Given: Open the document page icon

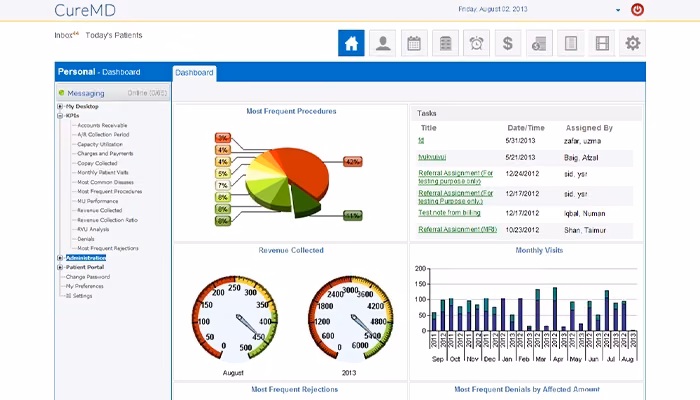Looking at the screenshot, I should pyautogui.click(x=571, y=43).
